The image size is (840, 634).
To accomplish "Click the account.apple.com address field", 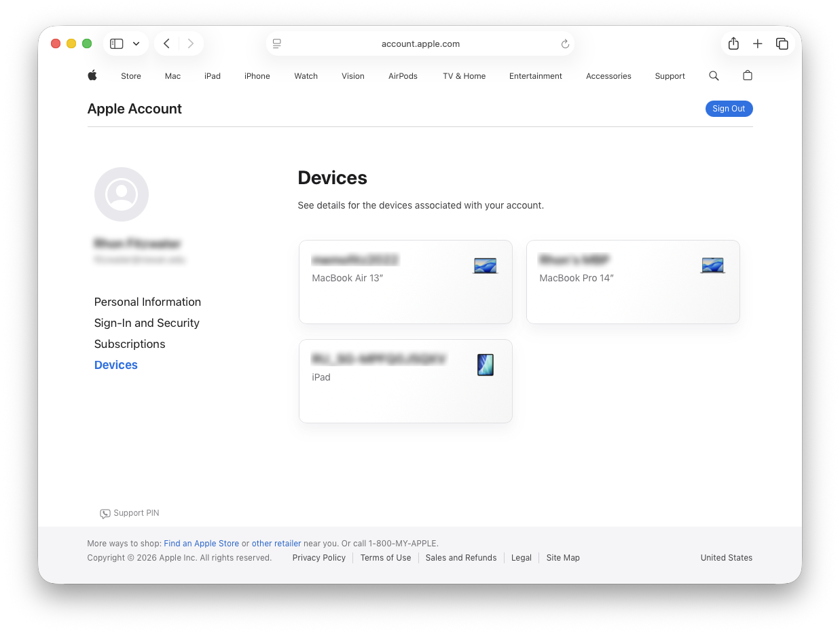I will tap(420, 43).
